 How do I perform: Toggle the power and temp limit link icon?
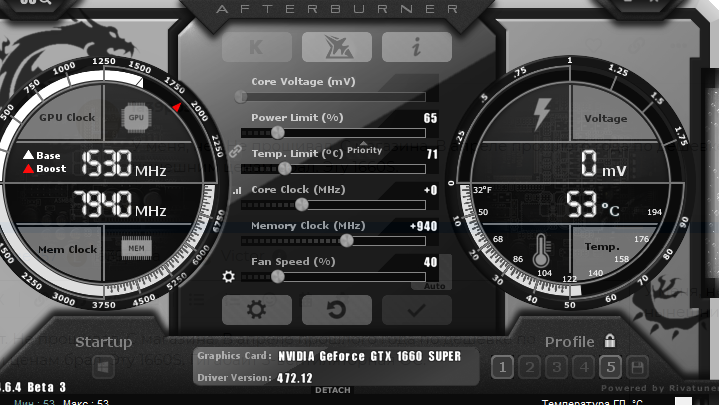tap(236, 151)
